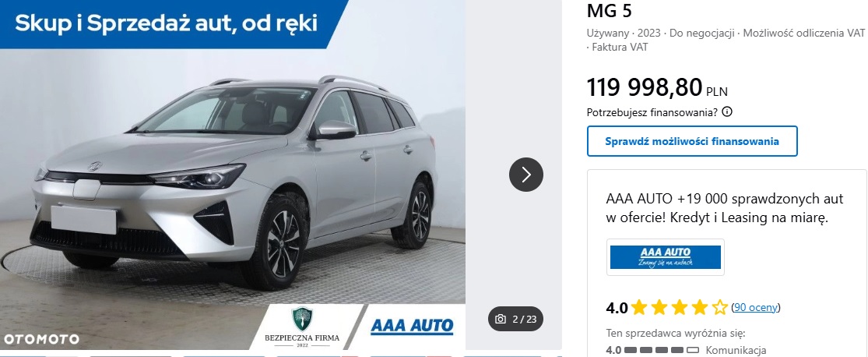Open the 2 / 23 photo gallery counter

pyautogui.click(x=516, y=319)
